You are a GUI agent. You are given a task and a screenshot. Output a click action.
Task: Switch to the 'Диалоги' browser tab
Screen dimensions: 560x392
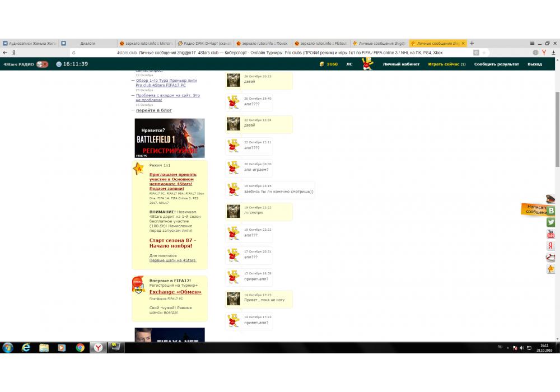pyautogui.click(x=87, y=43)
